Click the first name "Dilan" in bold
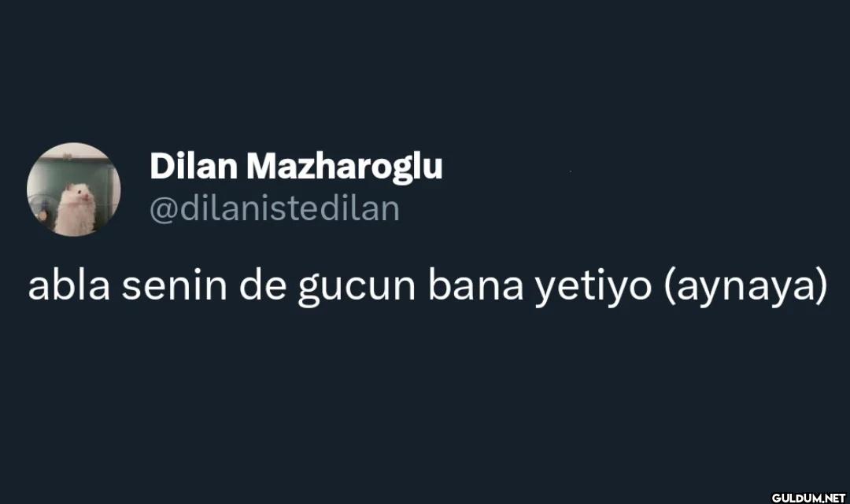The height and width of the screenshot is (504, 850). pos(193,167)
